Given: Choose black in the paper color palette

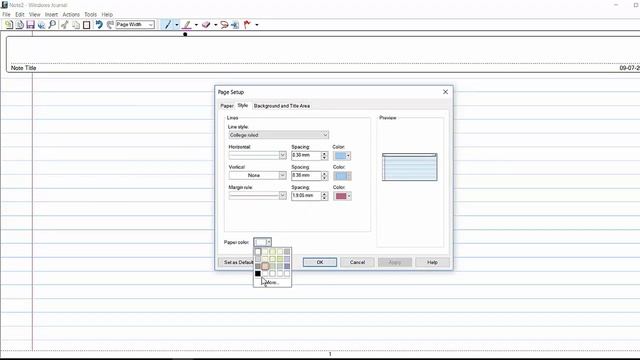Looking at the screenshot, I should [x=258, y=273].
